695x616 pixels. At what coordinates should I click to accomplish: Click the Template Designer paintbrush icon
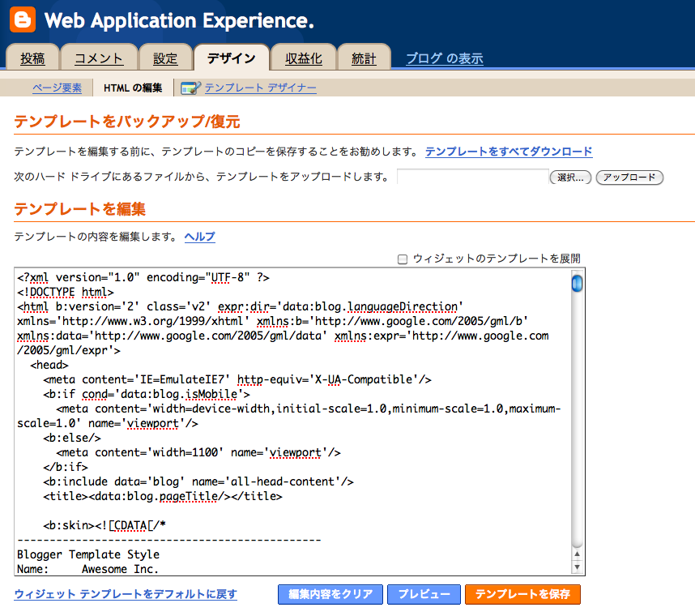coord(190,88)
